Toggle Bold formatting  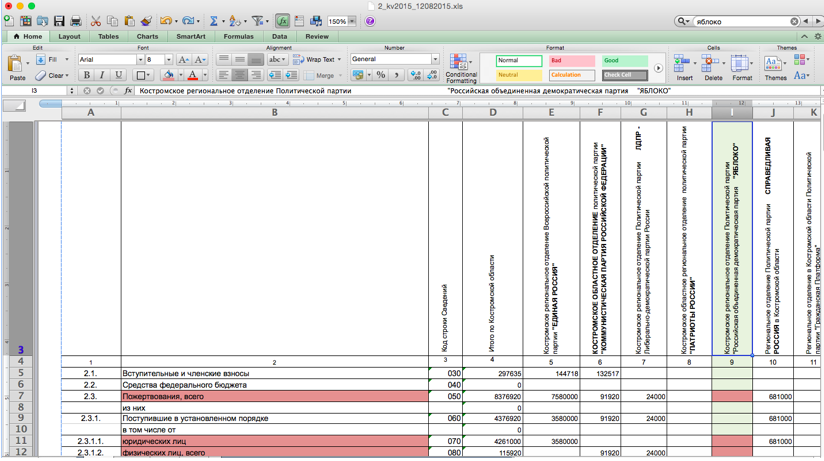point(86,75)
